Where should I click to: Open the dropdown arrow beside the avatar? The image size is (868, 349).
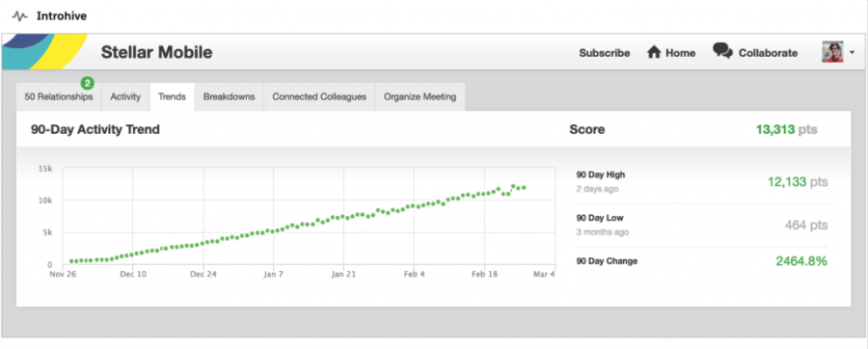[852, 53]
